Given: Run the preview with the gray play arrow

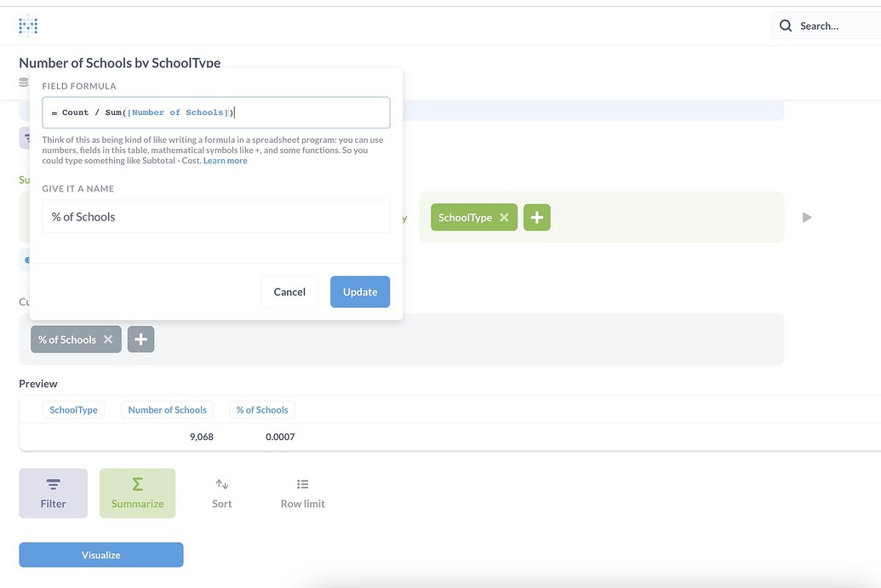Looking at the screenshot, I should tap(806, 217).
